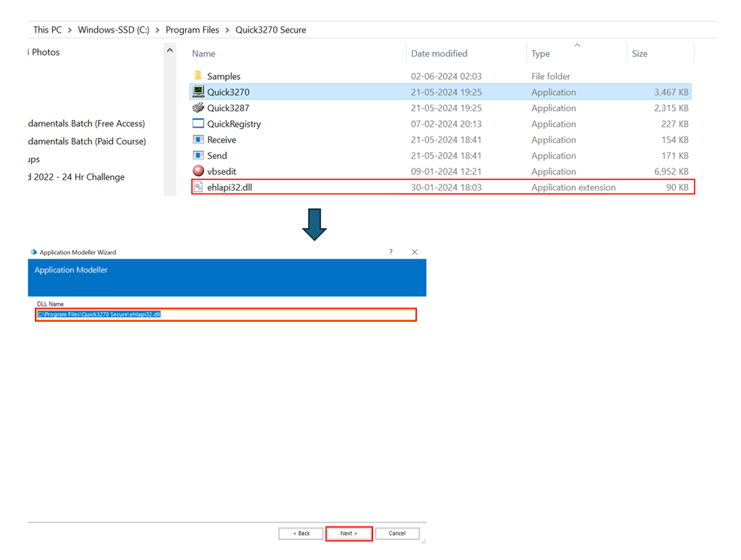Image resolution: width=741 pixels, height=560 pixels.
Task: Click the Quick3287 printer icon
Action: click(198, 108)
